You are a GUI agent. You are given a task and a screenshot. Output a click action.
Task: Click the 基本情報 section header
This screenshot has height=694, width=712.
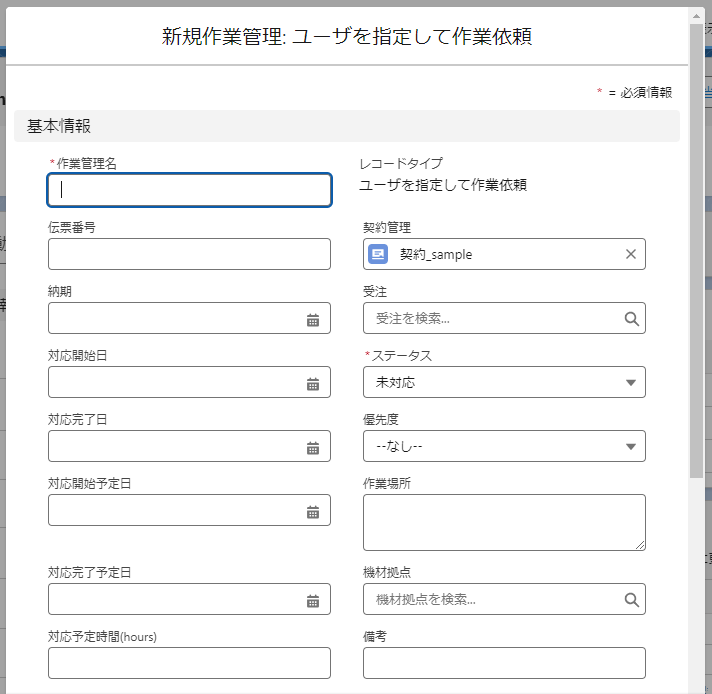click(x=346, y=126)
